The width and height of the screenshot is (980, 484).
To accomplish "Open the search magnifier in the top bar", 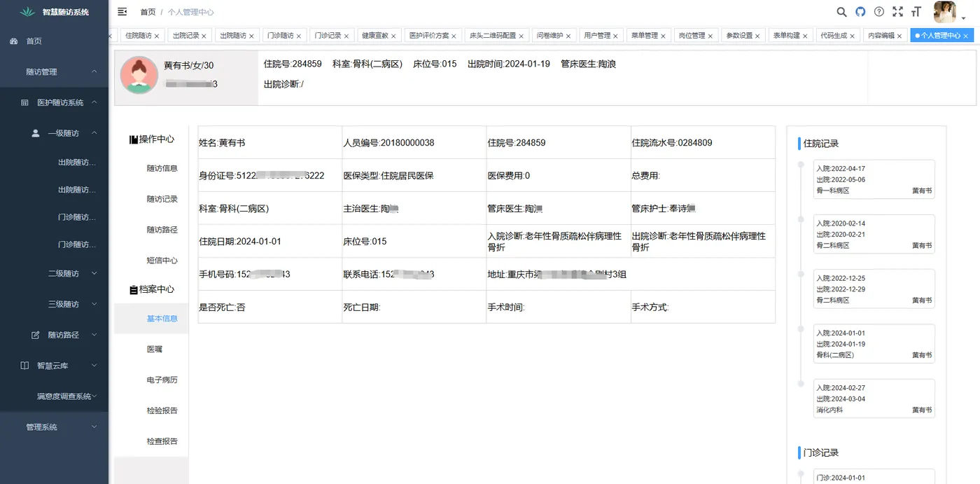I will click(x=842, y=12).
